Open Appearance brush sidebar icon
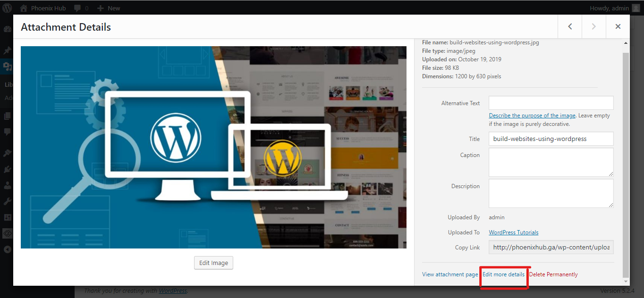The width and height of the screenshot is (644, 298). coord(7,153)
